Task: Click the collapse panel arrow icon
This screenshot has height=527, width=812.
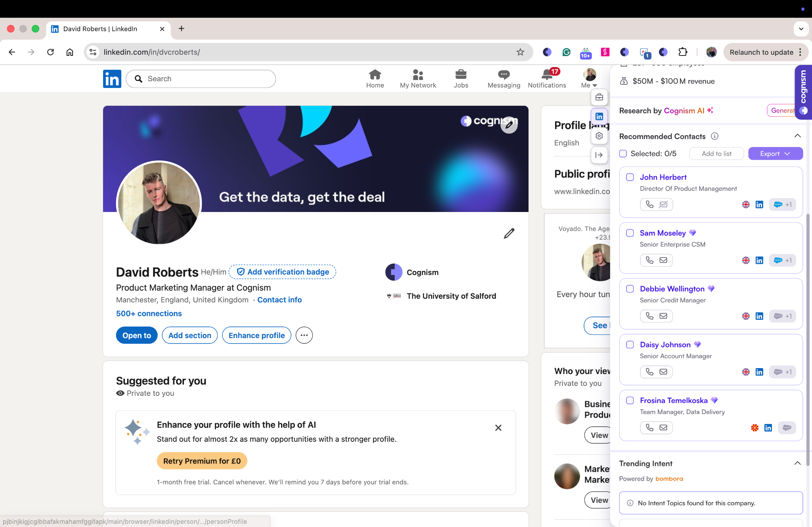Action: pos(599,155)
